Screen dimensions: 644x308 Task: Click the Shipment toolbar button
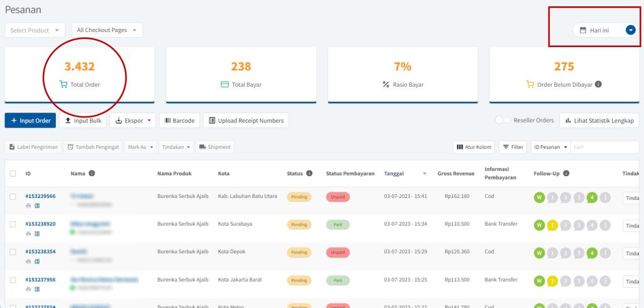[215, 147]
